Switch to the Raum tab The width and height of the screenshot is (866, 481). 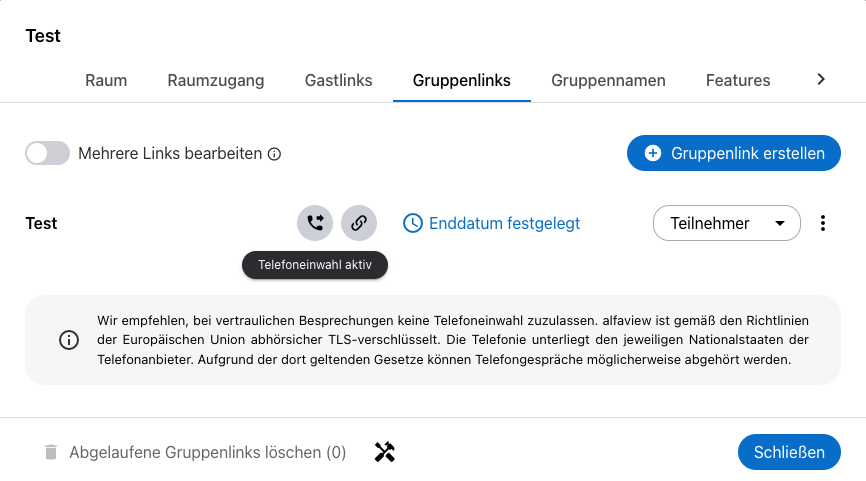click(106, 80)
